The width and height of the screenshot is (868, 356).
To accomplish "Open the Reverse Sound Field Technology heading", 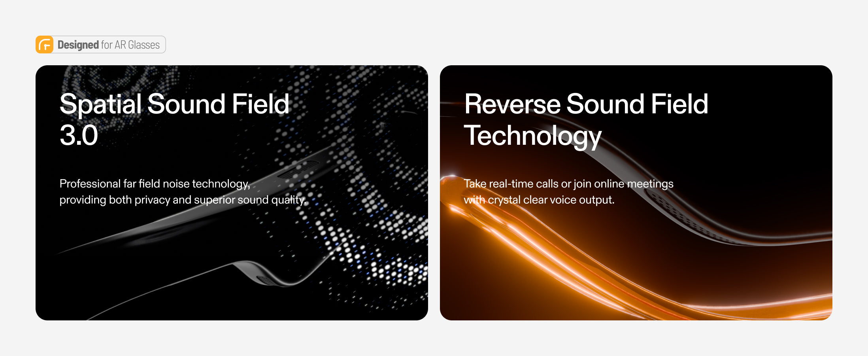I will (x=586, y=120).
